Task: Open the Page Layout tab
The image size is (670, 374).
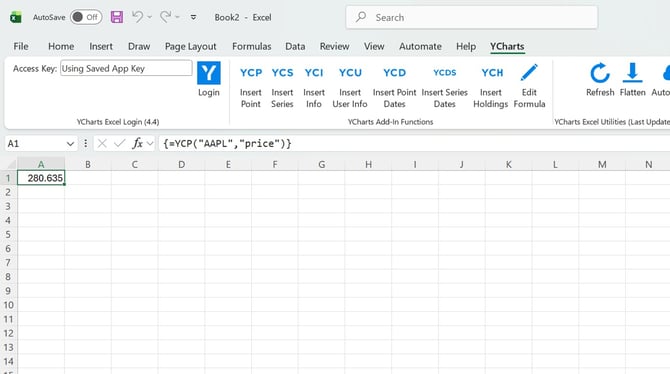Action: (x=191, y=46)
